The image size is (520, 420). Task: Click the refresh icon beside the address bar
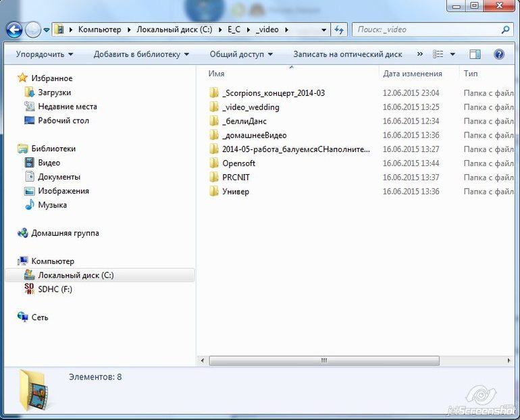pos(340,30)
